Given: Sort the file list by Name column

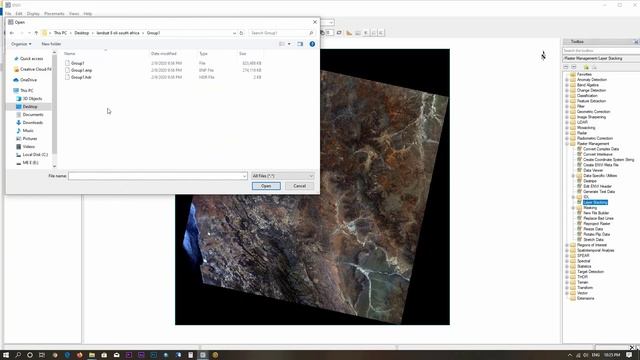Looking at the screenshot, I should tap(69, 54).
